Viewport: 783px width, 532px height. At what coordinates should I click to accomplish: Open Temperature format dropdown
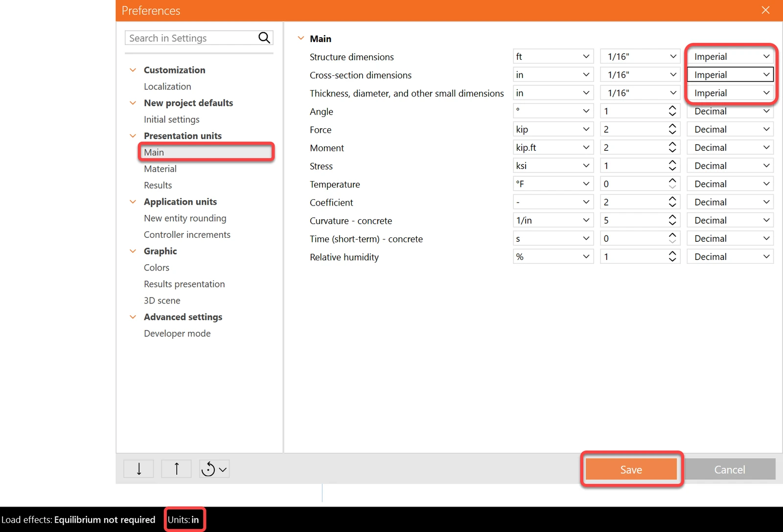(x=730, y=184)
